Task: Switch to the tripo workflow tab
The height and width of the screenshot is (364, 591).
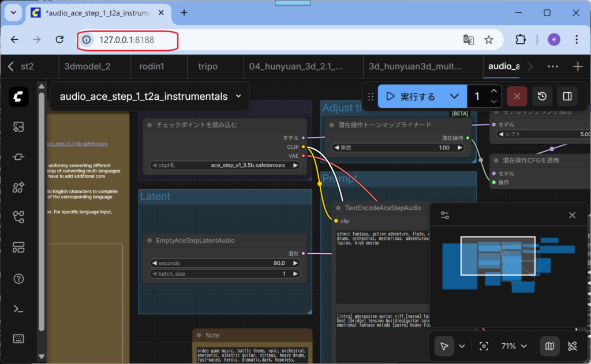Action: coord(207,66)
